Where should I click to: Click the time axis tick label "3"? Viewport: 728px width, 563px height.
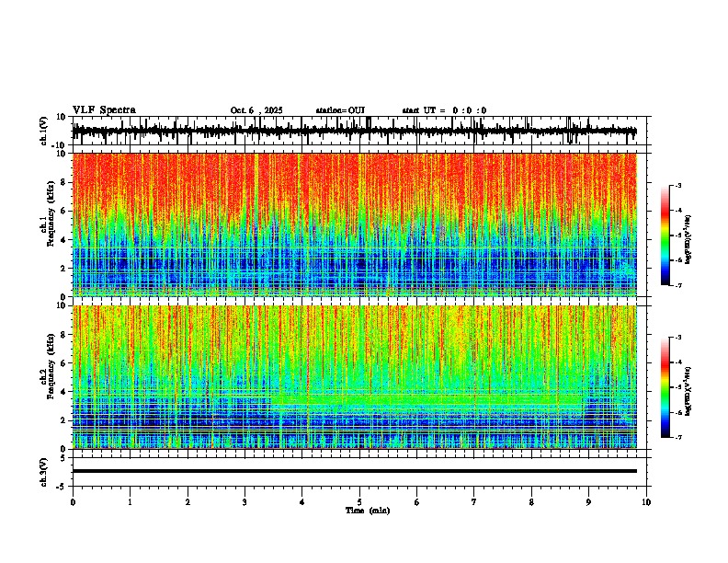coord(245,502)
